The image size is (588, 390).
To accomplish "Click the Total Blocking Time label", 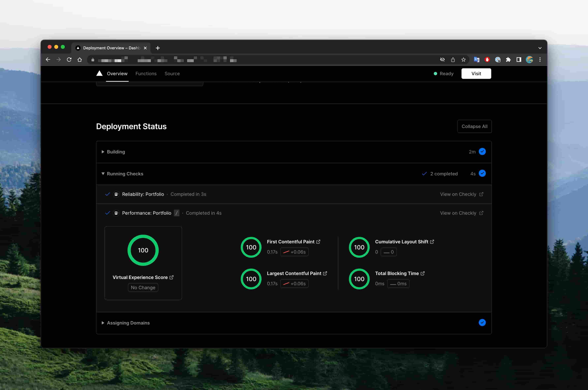I will pyautogui.click(x=397, y=273).
